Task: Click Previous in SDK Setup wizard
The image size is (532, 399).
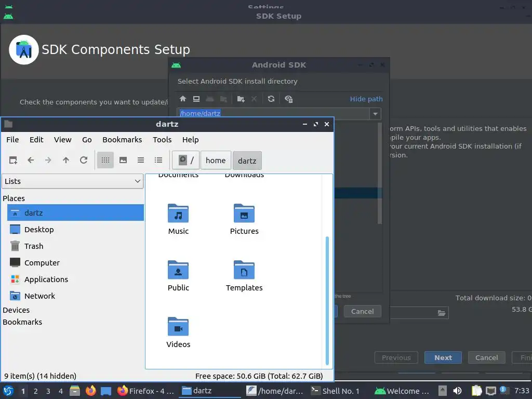Action: coord(396,357)
